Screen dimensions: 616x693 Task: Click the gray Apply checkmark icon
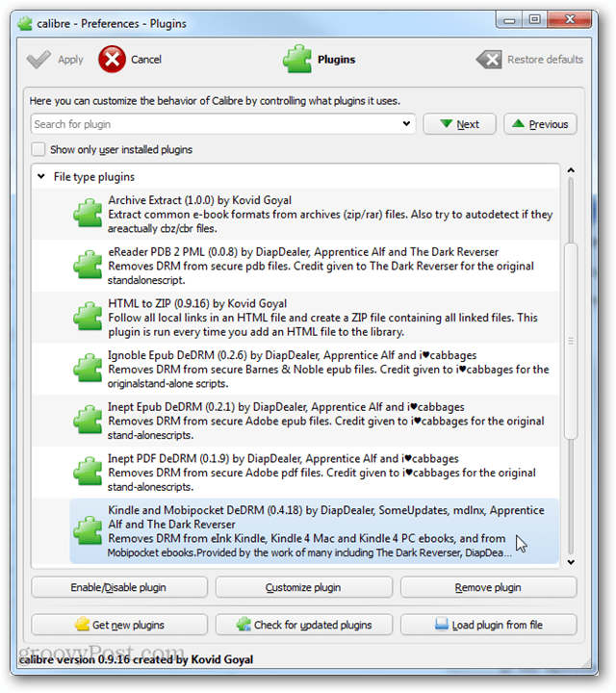(38, 60)
